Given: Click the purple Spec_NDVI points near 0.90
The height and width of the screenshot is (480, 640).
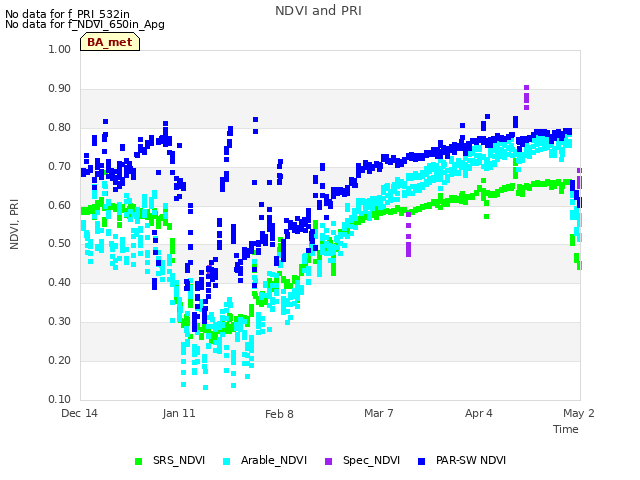Looking at the screenshot, I should click(527, 98).
